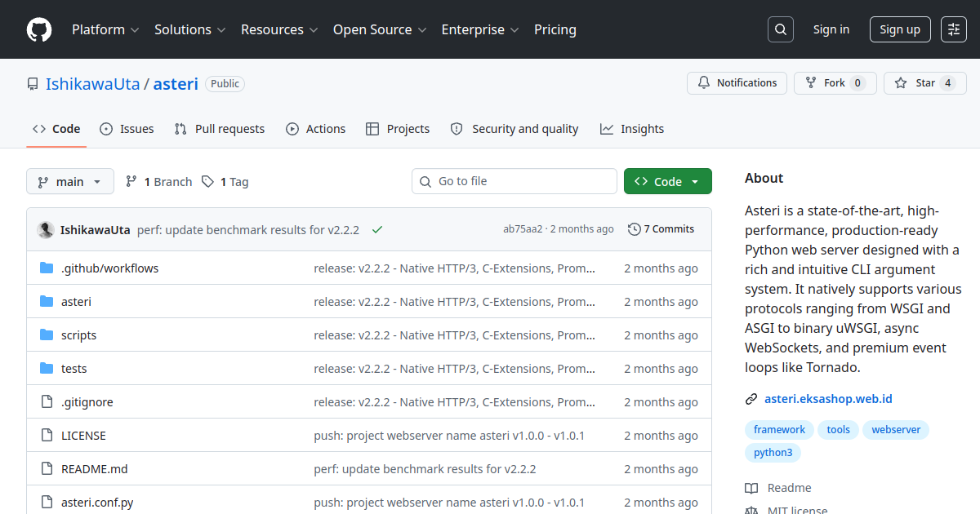Switch to the Actions tab
980x514 pixels.
316,129
